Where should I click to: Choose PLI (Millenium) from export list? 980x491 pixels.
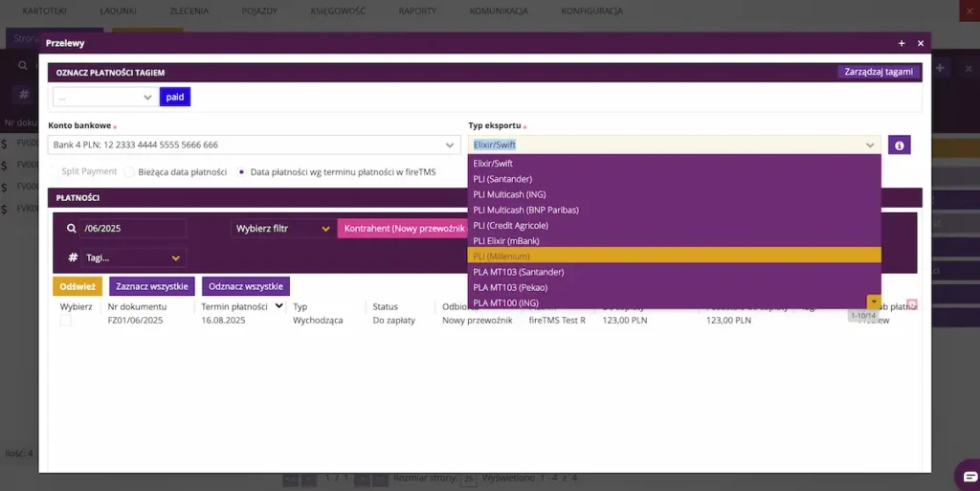click(675, 257)
